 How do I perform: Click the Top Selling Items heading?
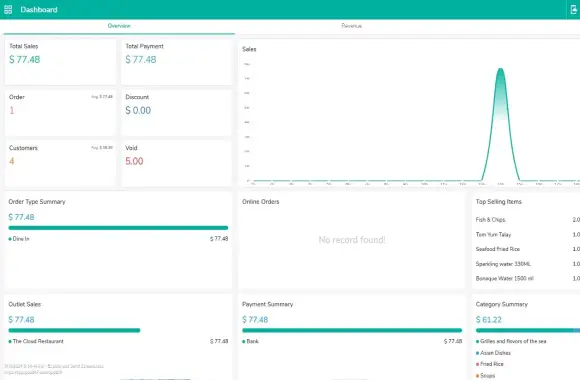[x=498, y=202]
